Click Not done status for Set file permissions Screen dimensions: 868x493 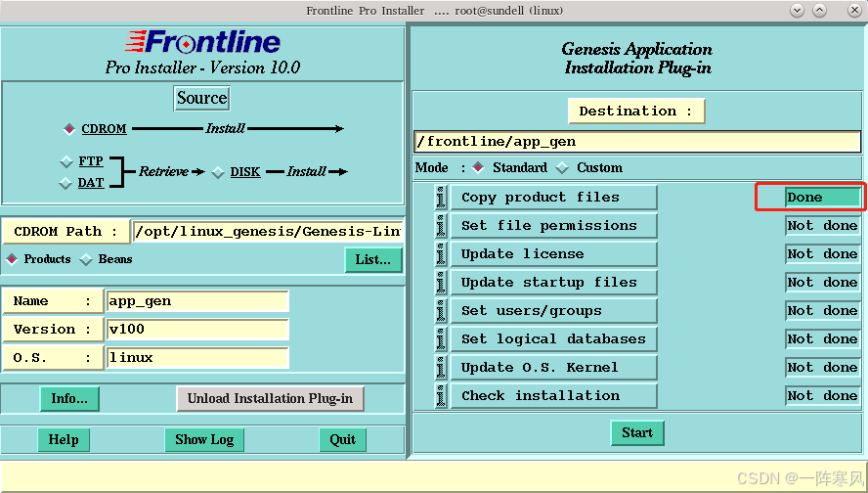(823, 225)
